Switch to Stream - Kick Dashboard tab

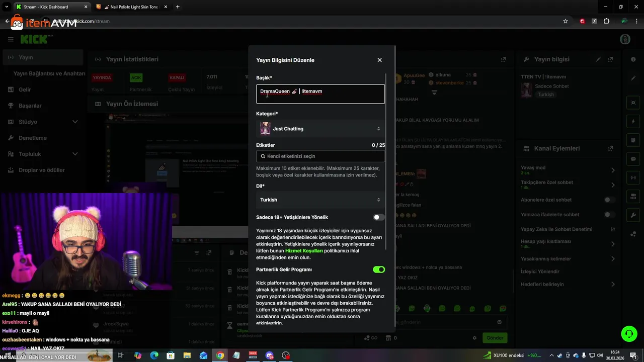click(x=51, y=7)
